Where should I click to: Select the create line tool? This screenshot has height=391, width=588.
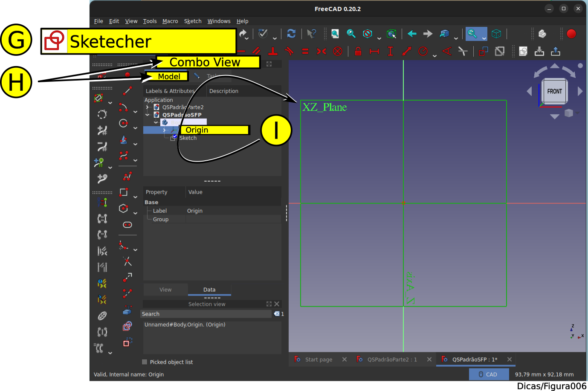127,90
